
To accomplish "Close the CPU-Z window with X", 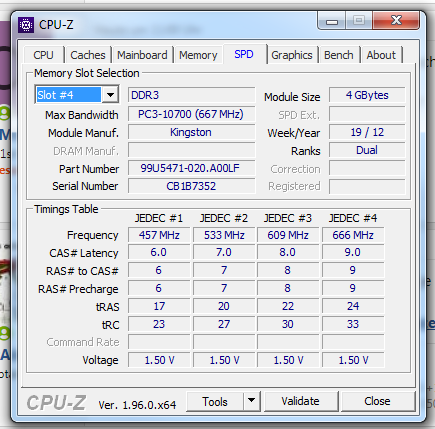I will click(396, 21).
